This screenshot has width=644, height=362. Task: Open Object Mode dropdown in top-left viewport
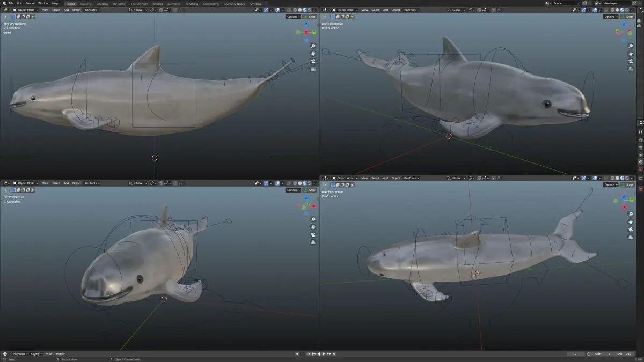click(26, 10)
